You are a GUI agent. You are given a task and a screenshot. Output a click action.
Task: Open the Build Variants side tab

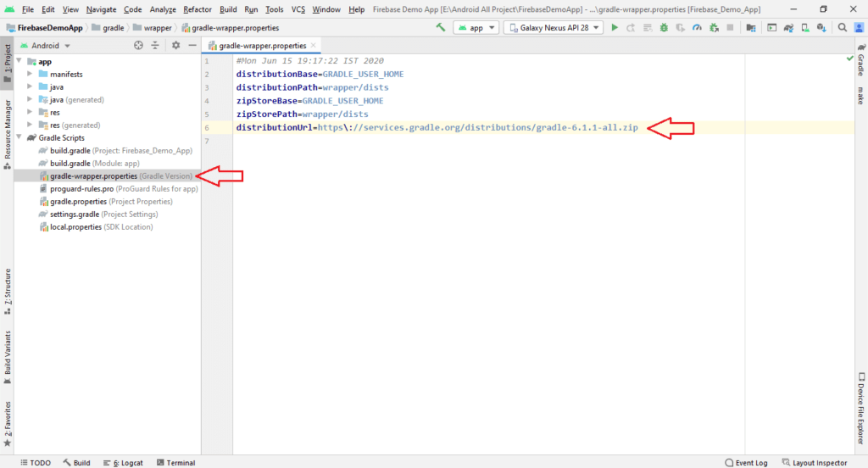point(7,357)
